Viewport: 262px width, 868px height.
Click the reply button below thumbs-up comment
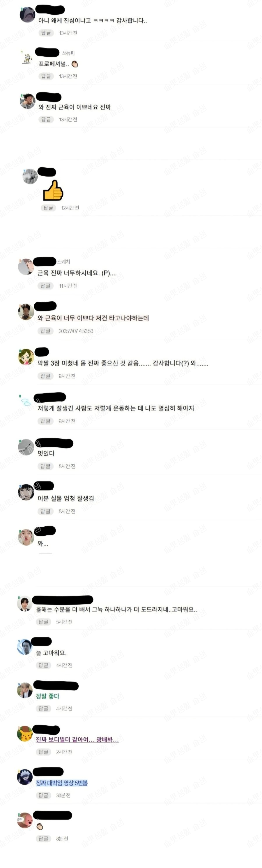[48, 208]
